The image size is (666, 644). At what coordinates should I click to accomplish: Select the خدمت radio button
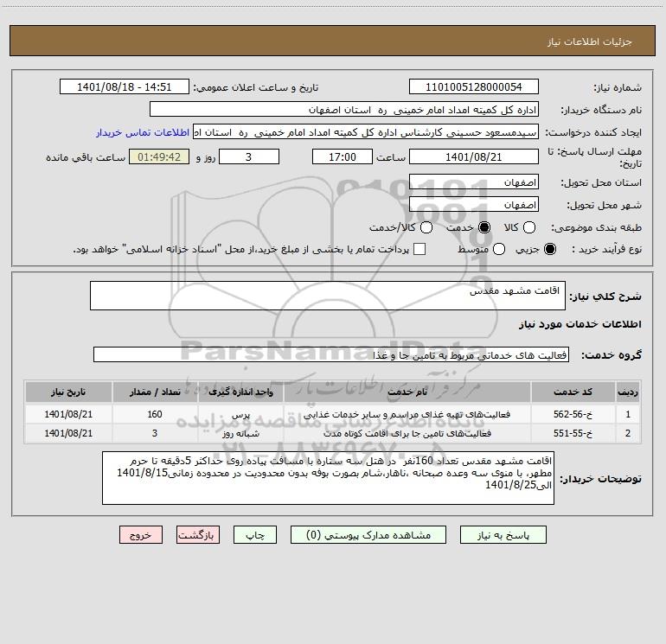point(483,227)
